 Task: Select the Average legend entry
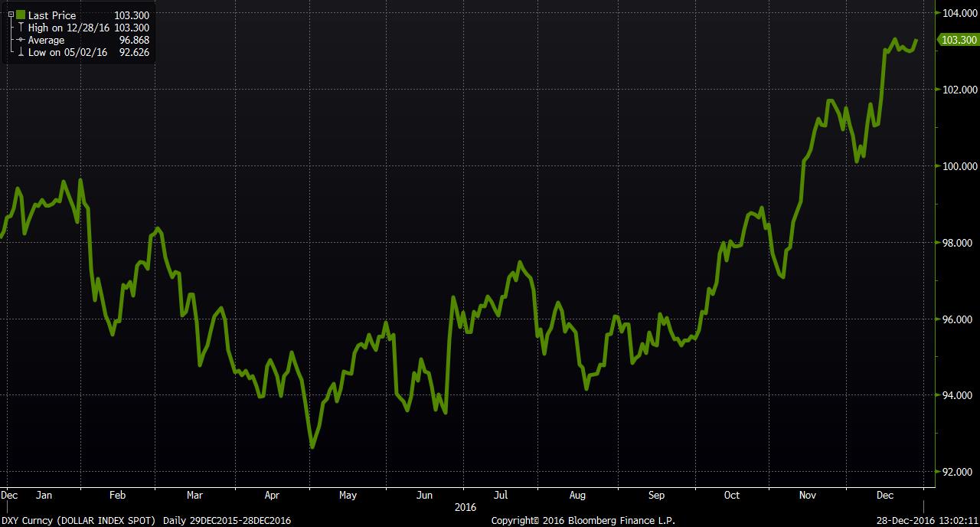coord(46,40)
